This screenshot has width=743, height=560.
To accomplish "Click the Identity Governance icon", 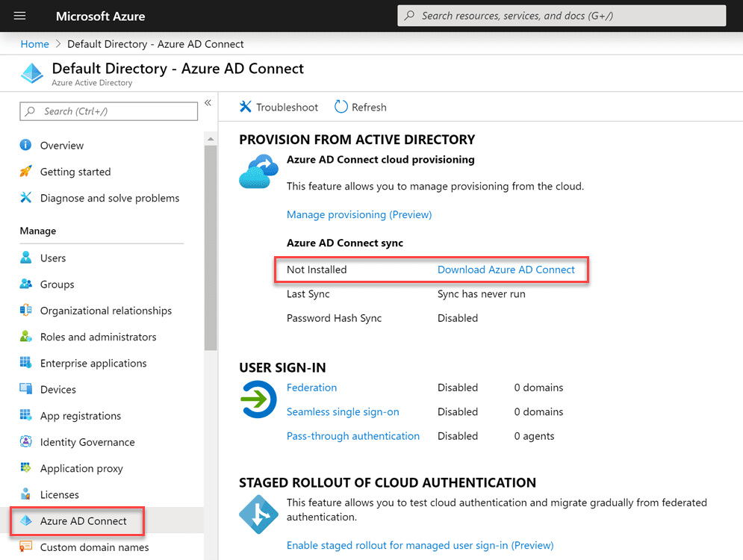I will 26,442.
